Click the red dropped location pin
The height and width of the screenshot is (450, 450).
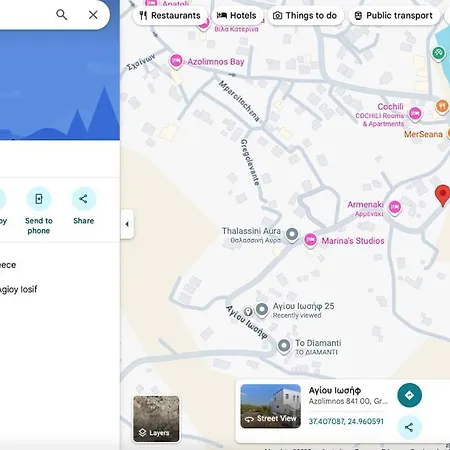443,195
